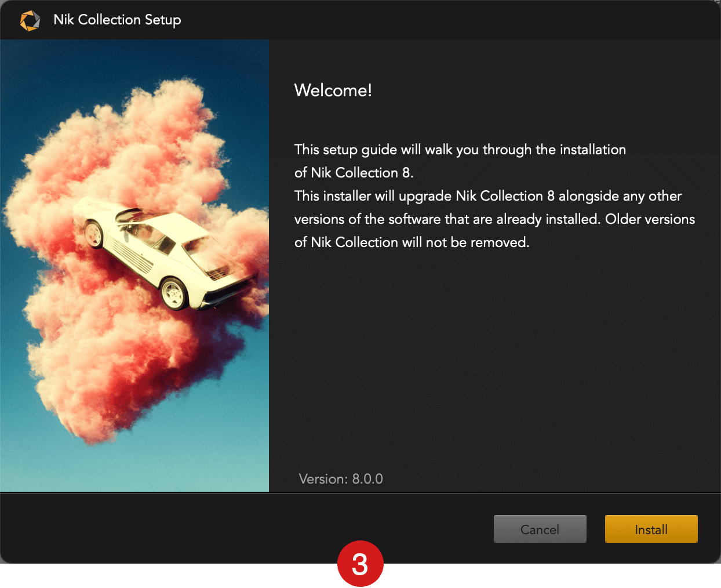721x588 pixels.
Task: Click the Install button
Action: pyautogui.click(x=651, y=529)
